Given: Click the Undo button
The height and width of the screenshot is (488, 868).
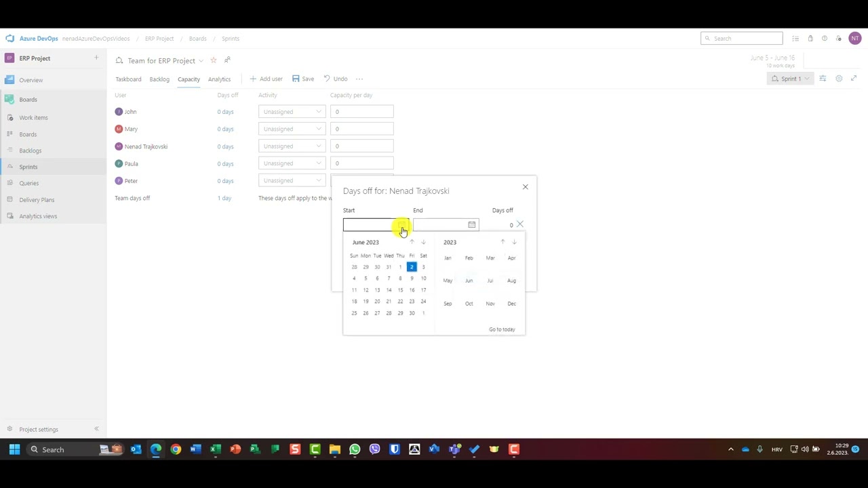Looking at the screenshot, I should coord(336,79).
